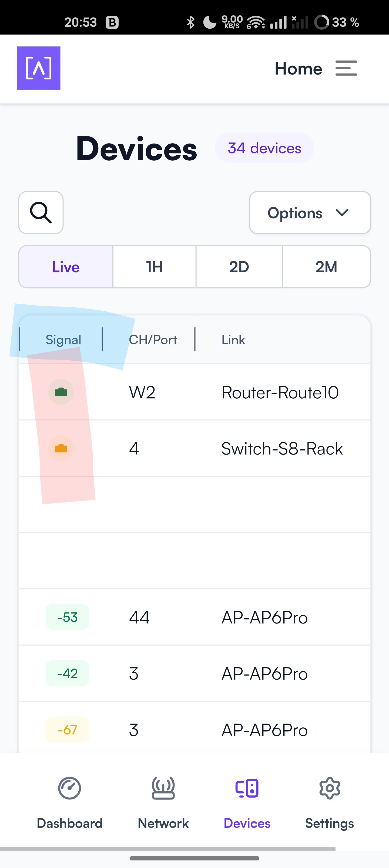Select the 2D time range tab
The image size is (389, 868).
[x=239, y=267]
